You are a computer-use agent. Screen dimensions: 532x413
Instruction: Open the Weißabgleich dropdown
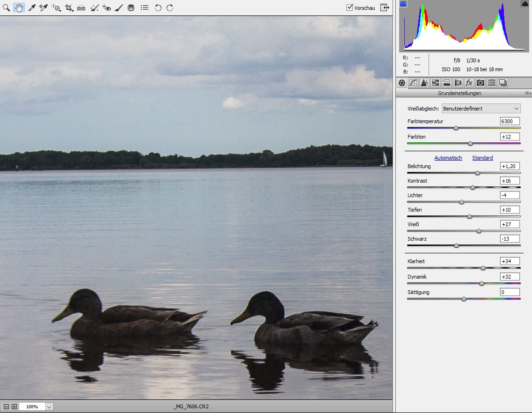coord(481,109)
